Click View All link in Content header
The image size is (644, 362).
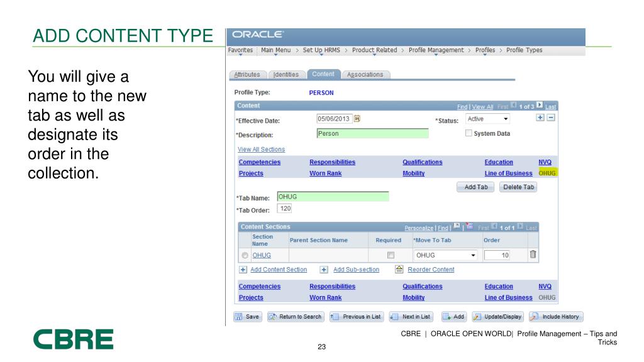tap(482, 107)
